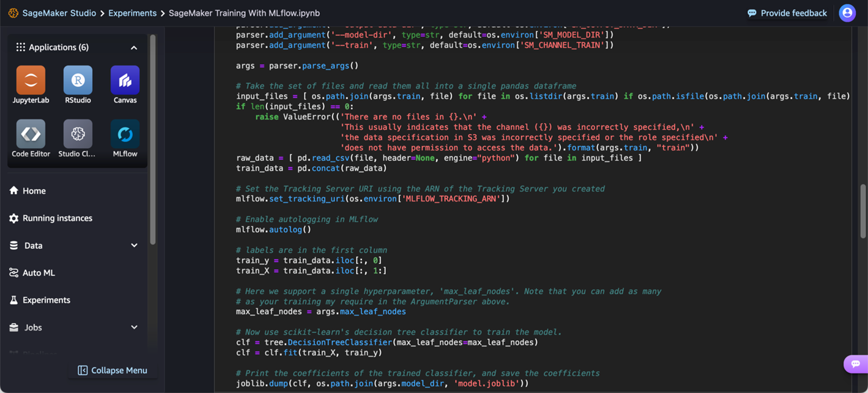Viewport: 868px width, 393px height.
Task: Click the max_leaf_nodes = args.max_leaf_nodes line
Action: point(321,311)
